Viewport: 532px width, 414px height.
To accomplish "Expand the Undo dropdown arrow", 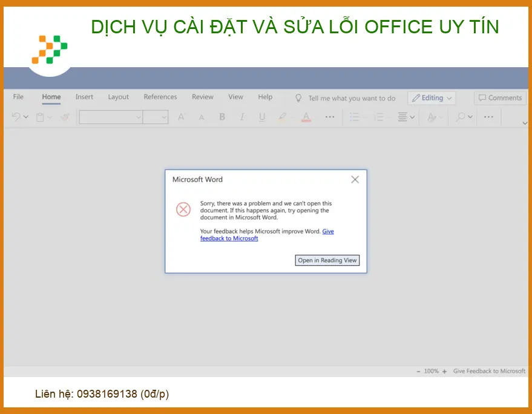I will click(x=26, y=117).
